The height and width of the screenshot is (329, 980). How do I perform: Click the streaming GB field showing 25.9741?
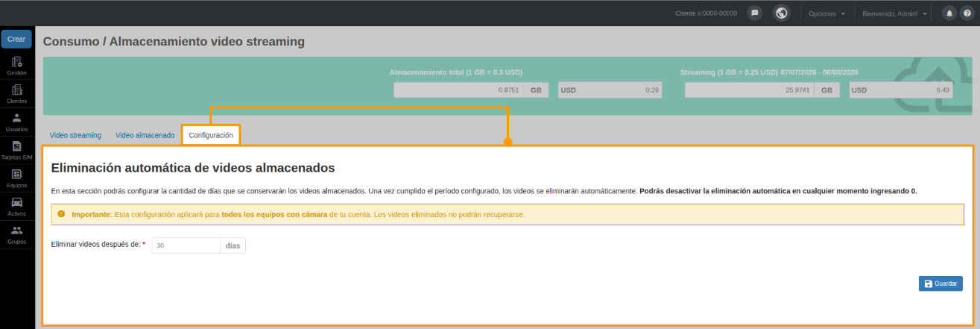click(x=749, y=90)
